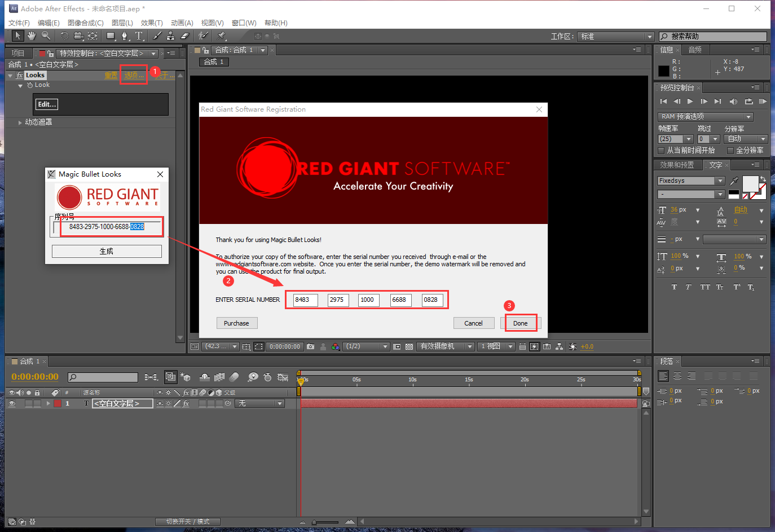Select the Pen tool
The width and height of the screenshot is (775, 532).
[x=125, y=36]
